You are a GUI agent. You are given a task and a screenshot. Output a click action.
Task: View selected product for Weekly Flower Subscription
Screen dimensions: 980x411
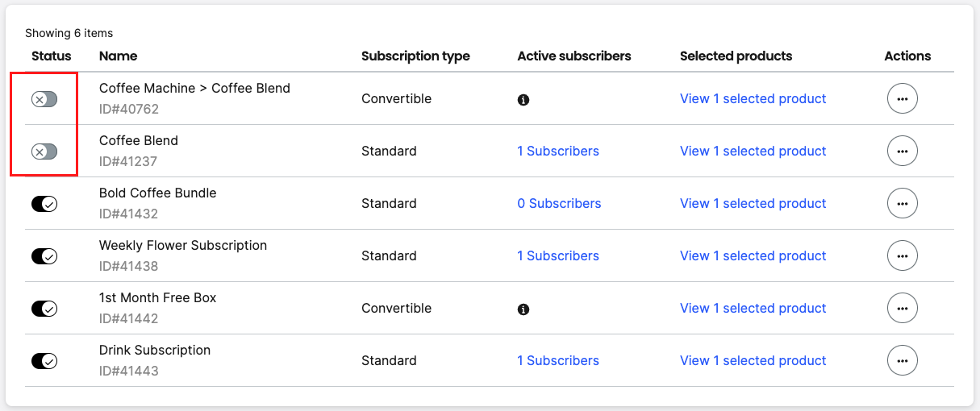(753, 255)
